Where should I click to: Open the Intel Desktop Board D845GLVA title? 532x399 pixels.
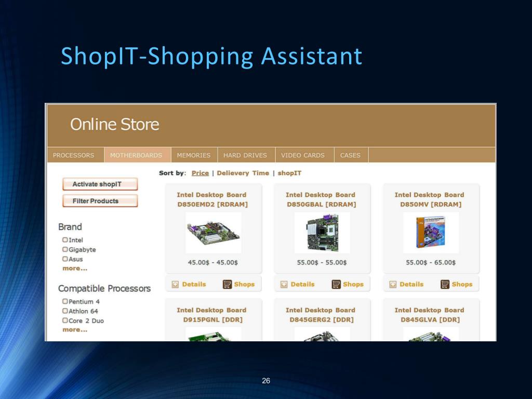[430, 315]
